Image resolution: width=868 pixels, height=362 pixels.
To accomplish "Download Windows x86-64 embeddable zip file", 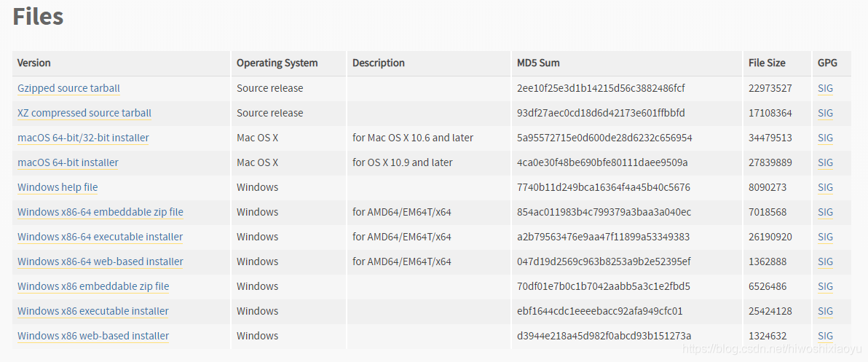I will coord(100,212).
